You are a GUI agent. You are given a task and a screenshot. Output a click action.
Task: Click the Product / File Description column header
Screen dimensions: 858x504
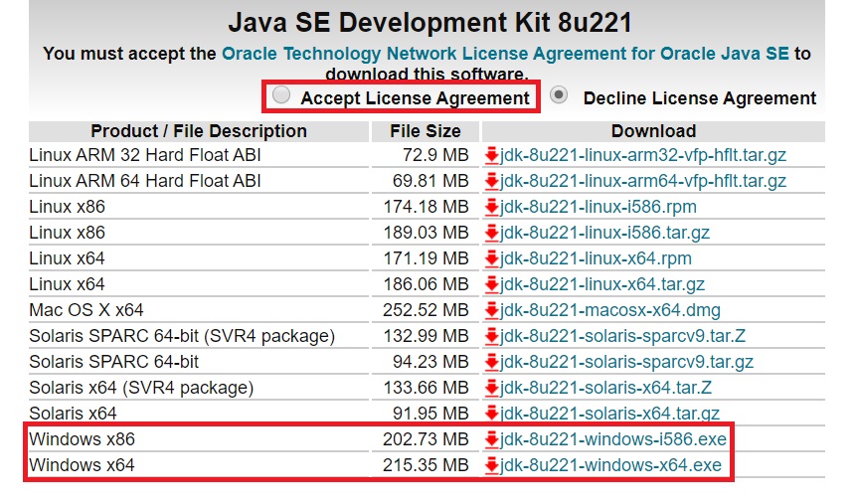[x=199, y=131]
